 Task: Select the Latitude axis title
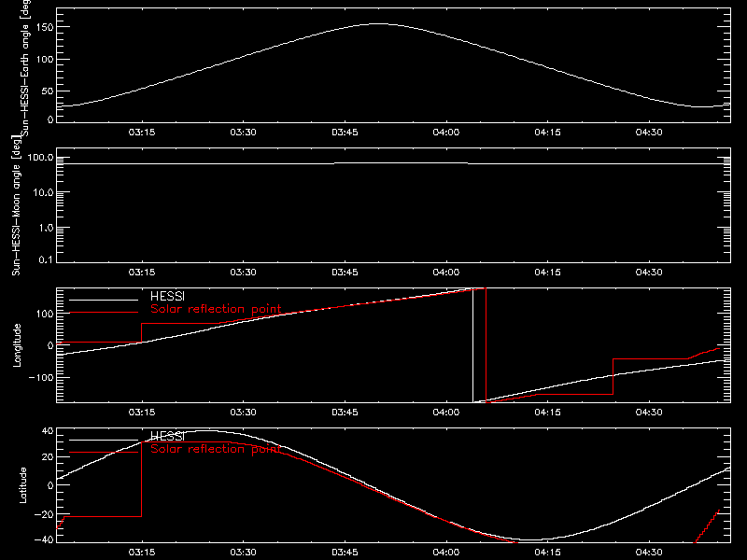[22, 485]
